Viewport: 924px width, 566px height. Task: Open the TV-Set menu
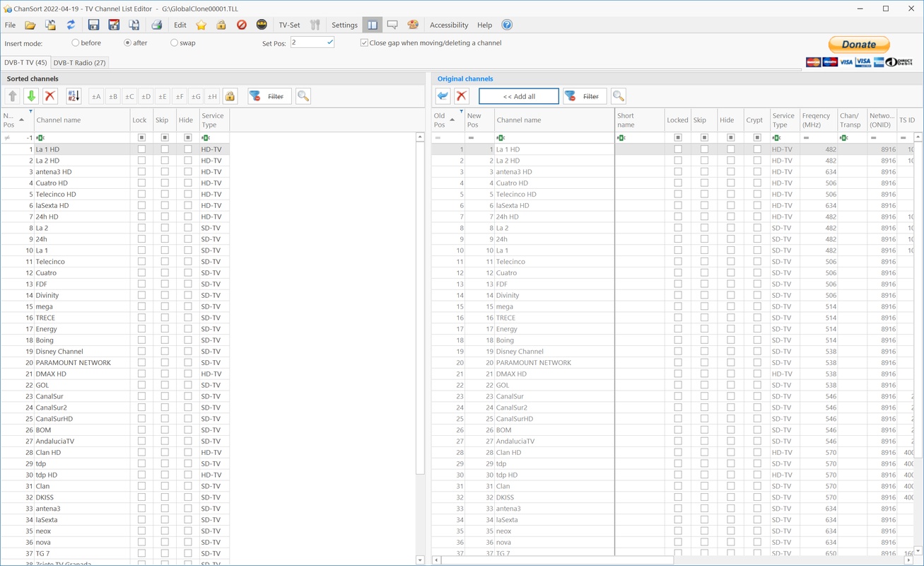(x=289, y=25)
